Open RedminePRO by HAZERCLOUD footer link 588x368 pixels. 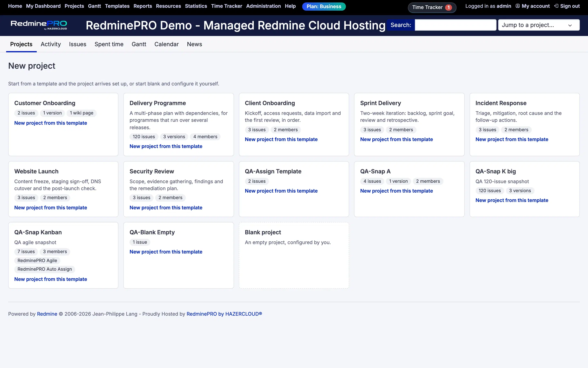pos(224,314)
